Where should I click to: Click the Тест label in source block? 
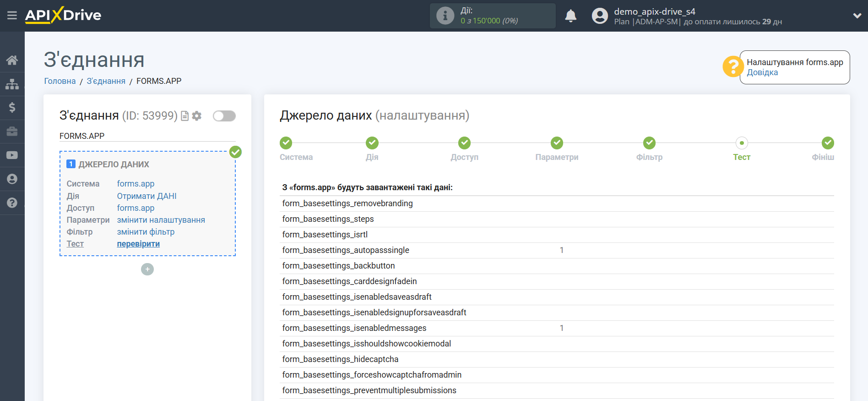(75, 244)
